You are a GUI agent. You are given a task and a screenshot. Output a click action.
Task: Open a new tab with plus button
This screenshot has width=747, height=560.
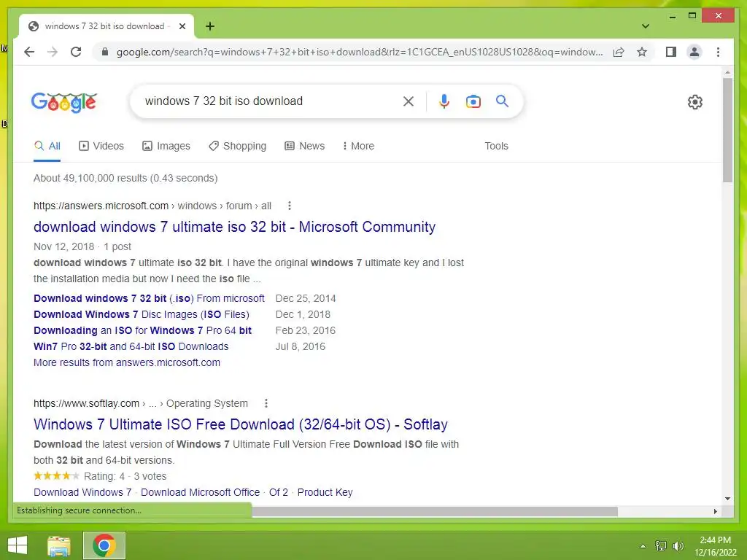(x=209, y=26)
